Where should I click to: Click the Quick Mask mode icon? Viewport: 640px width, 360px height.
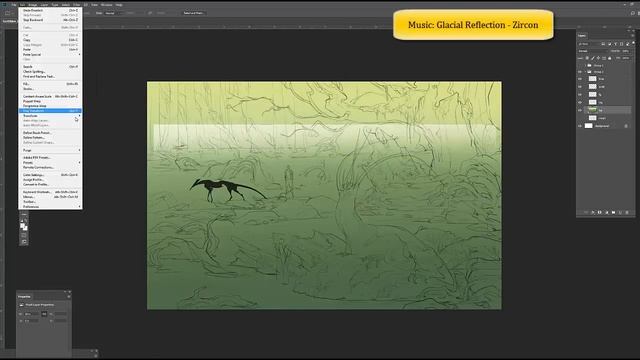23,235
